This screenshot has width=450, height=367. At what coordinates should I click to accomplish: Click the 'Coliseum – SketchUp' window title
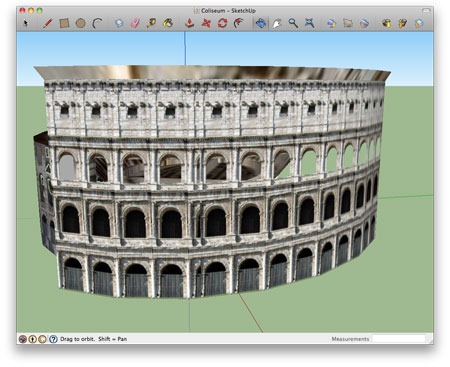[x=228, y=11]
